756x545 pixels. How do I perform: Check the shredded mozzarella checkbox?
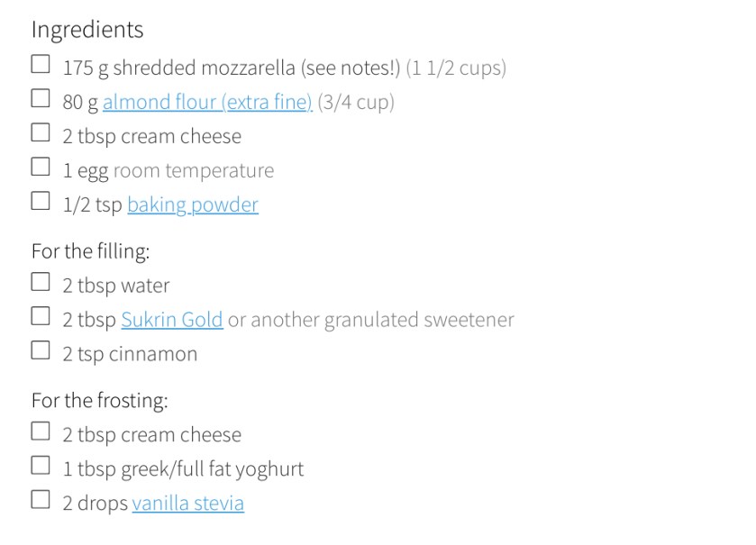click(41, 64)
